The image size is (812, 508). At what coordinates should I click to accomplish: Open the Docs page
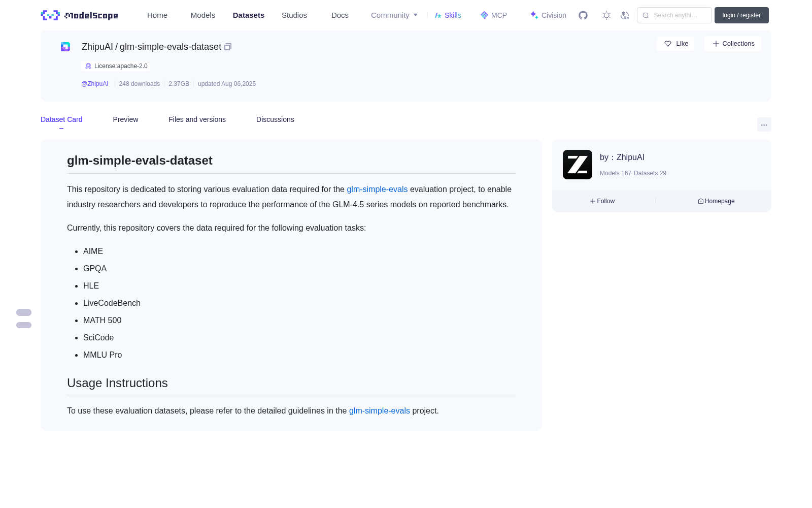point(340,15)
